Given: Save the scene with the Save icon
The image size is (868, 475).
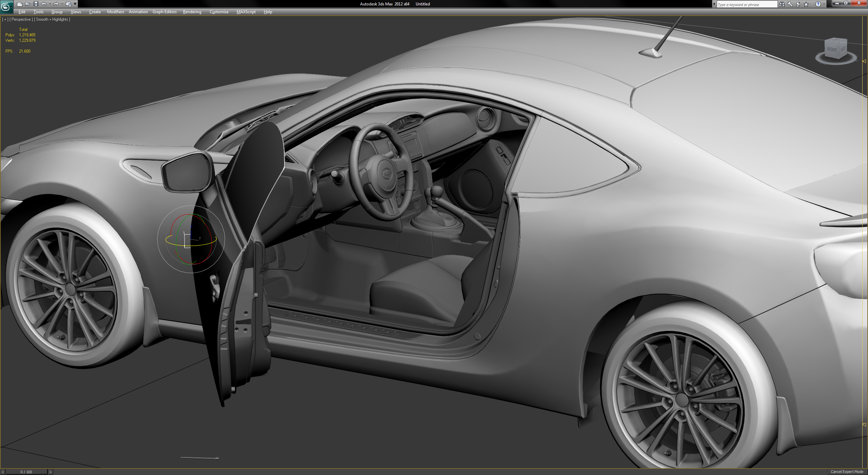Looking at the screenshot, I should 36,4.
